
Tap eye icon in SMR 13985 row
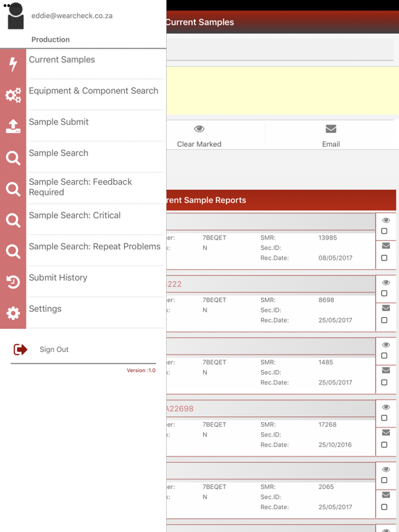tap(386, 220)
